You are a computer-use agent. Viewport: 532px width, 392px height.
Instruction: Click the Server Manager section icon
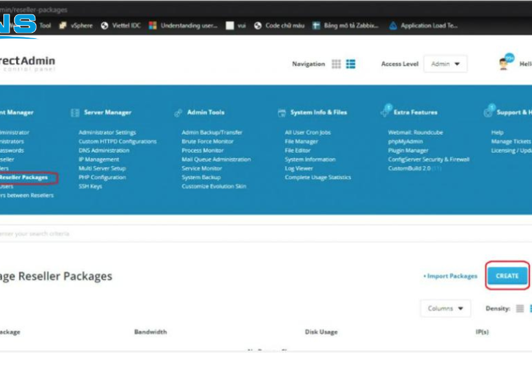(x=75, y=113)
